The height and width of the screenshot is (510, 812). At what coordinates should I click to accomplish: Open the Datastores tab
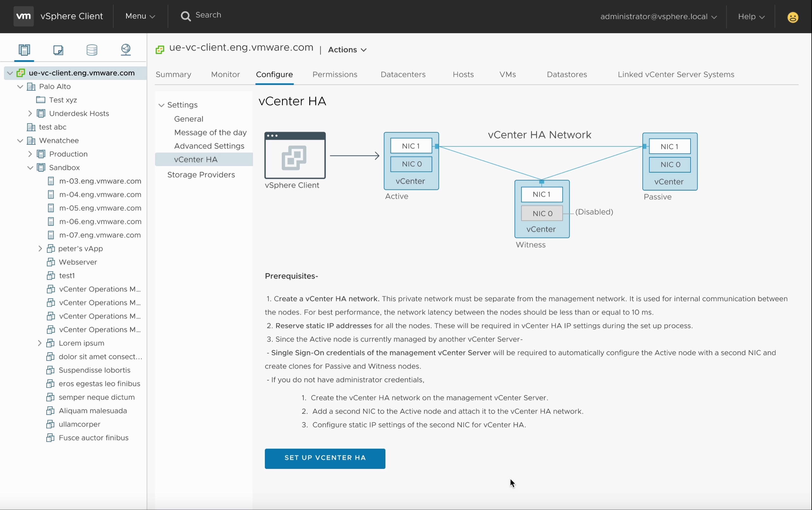(567, 74)
